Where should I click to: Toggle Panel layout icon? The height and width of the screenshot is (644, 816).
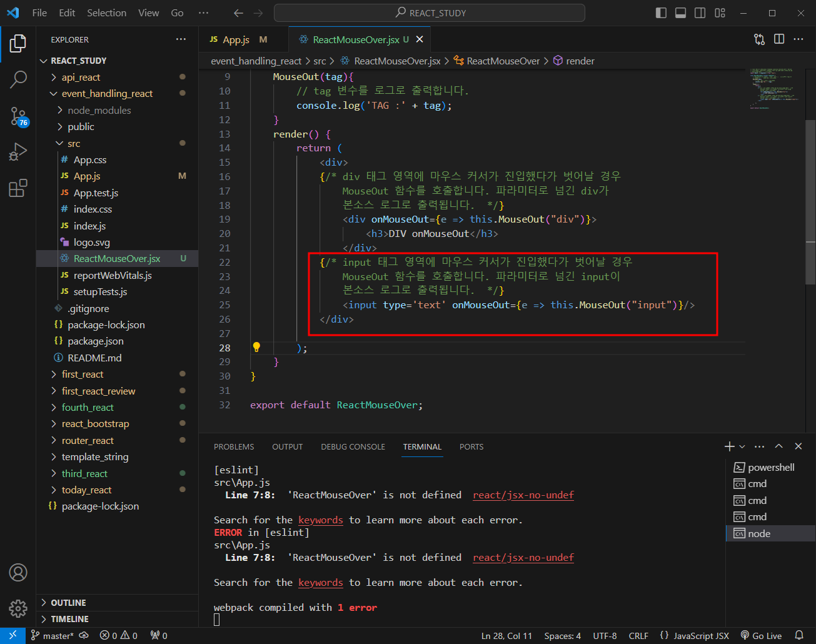[x=681, y=13]
